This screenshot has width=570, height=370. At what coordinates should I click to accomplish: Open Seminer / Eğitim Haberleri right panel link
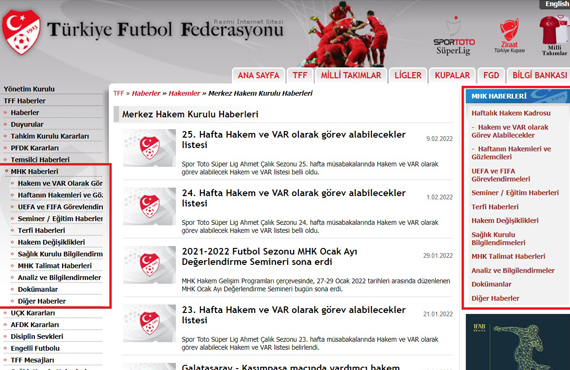[x=515, y=193]
